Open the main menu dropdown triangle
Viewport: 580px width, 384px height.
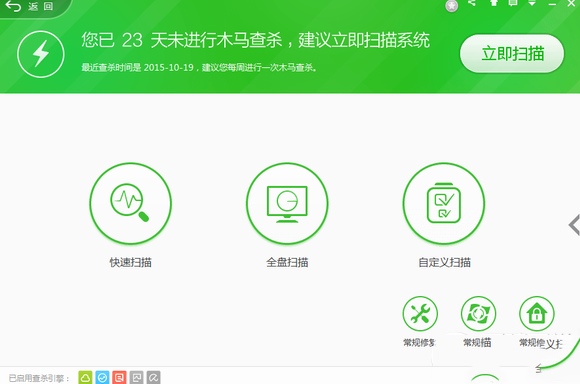pos(532,3)
